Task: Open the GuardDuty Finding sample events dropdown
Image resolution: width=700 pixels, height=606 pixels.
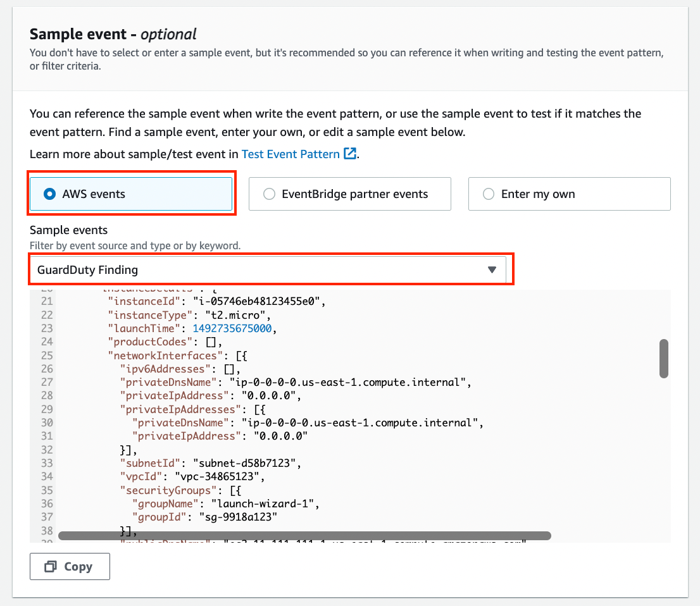Action: 268,269
